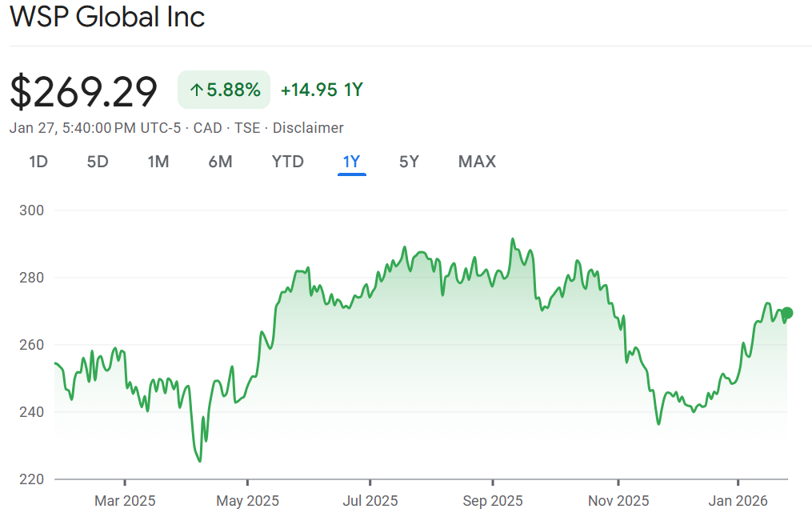
Task: Click the $269.29 price value
Action: click(84, 91)
